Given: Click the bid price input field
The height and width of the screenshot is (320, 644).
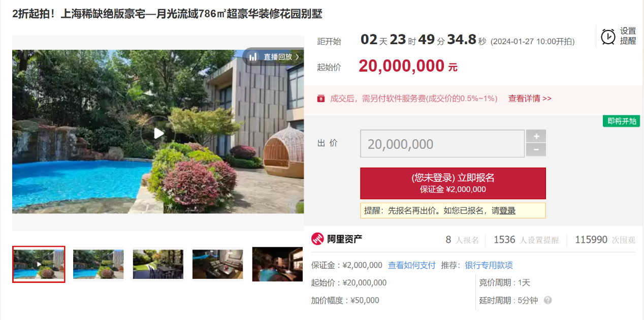Looking at the screenshot, I should [x=442, y=144].
